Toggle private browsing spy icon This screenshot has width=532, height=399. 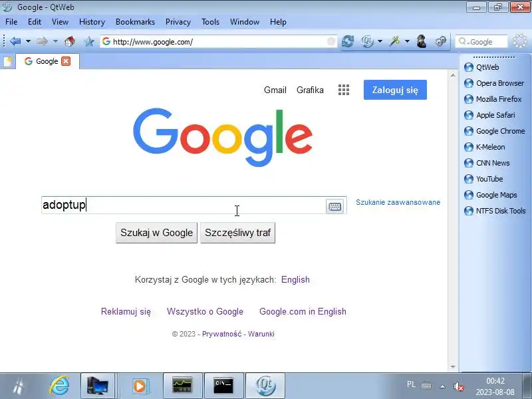pos(422,41)
